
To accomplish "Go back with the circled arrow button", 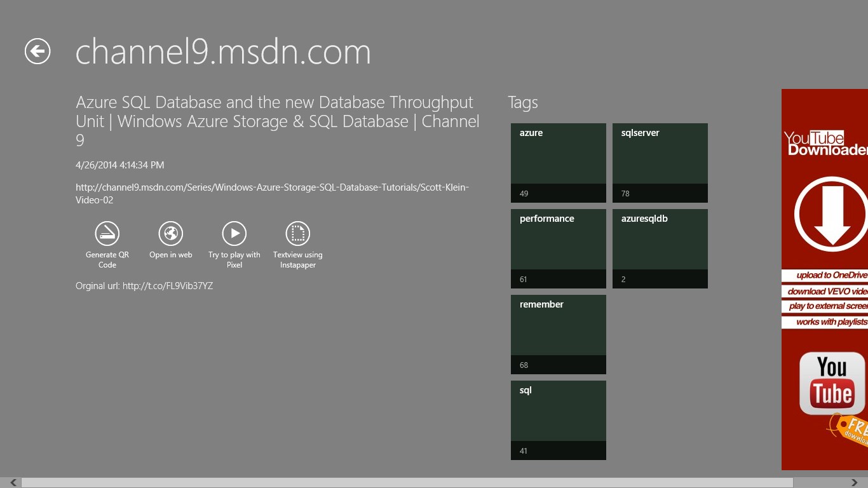I will tap(37, 51).
